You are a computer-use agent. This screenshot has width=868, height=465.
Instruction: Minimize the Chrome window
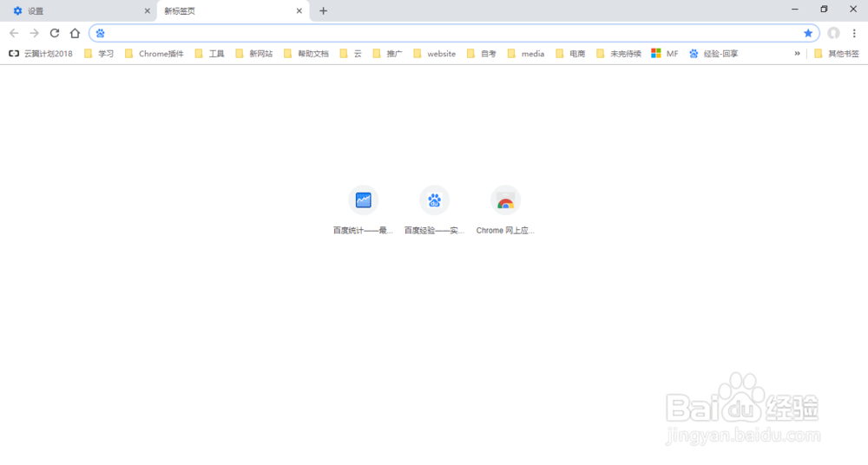(795, 10)
